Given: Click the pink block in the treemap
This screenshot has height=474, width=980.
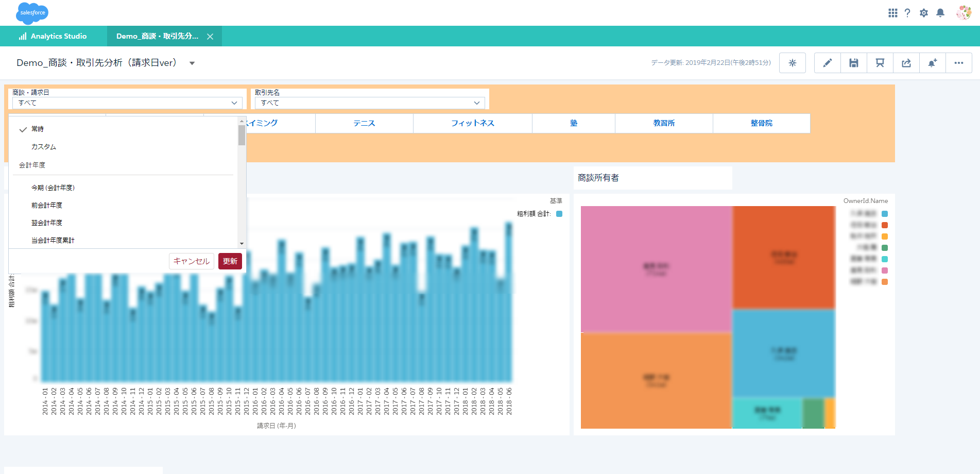Looking at the screenshot, I should point(656,269).
